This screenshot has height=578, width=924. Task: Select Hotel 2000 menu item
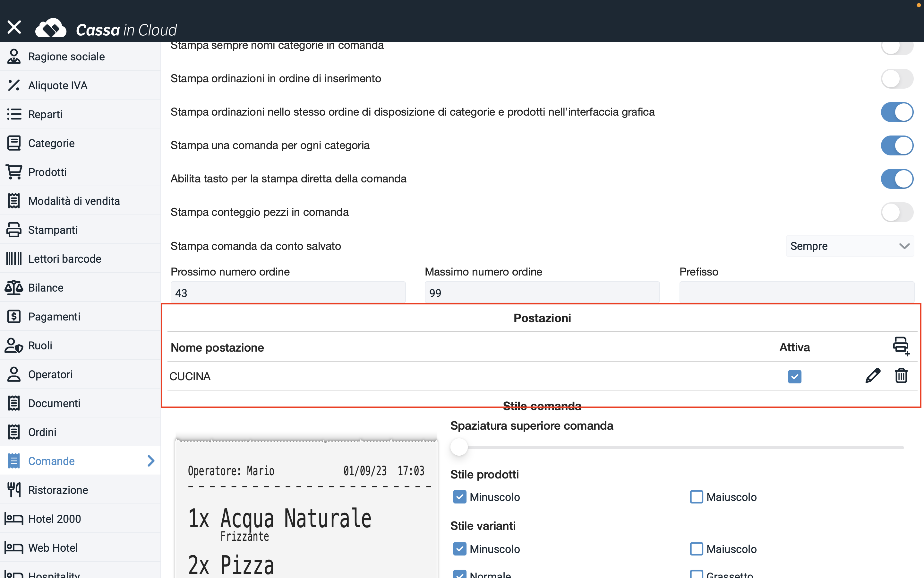80,519
